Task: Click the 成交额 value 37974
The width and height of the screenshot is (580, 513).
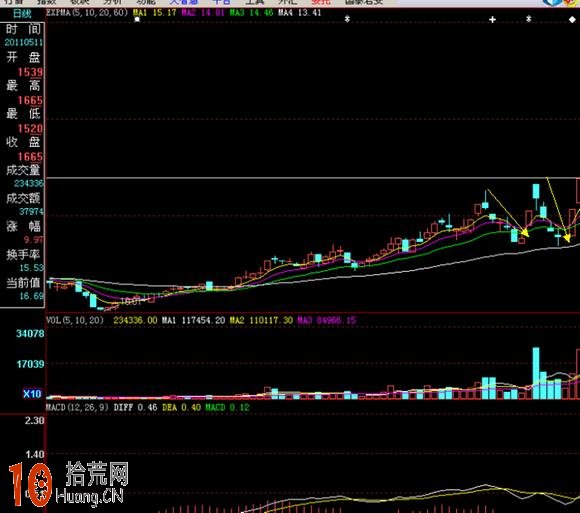Action: tap(31, 212)
